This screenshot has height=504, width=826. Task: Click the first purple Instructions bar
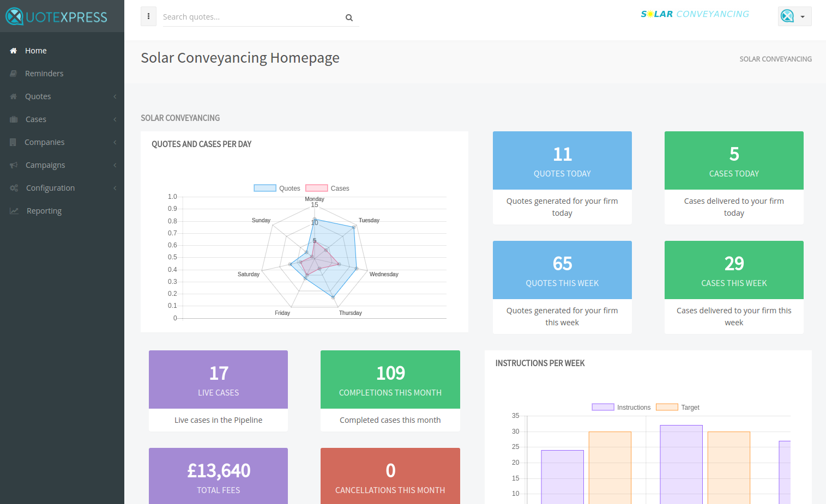point(562,477)
